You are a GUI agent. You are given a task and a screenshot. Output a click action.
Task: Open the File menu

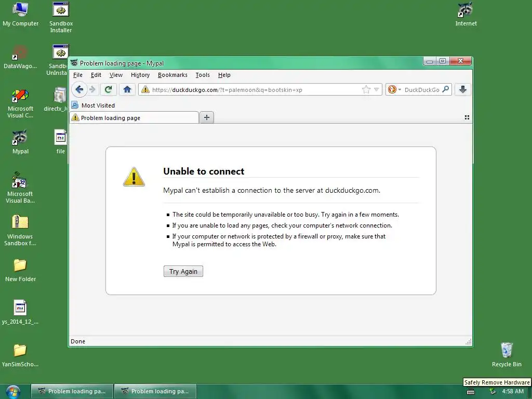point(78,75)
